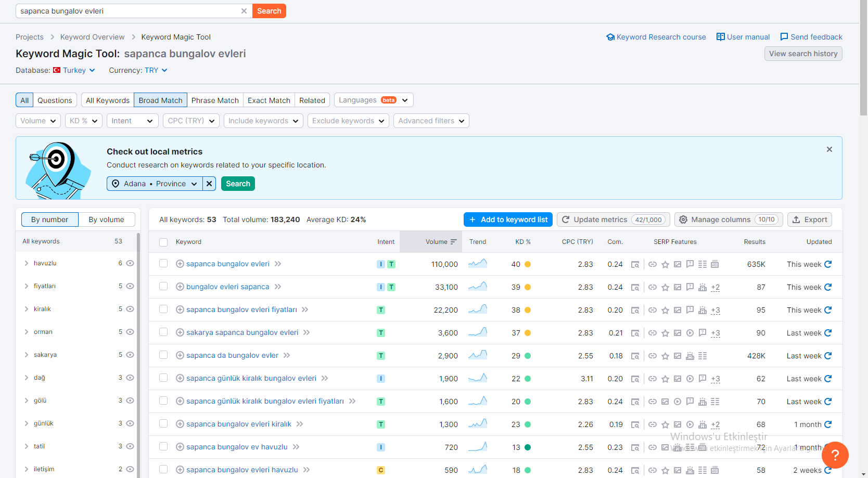Expand the havuzlu keyword group
Image resolution: width=868 pixels, height=478 pixels.
26,263
